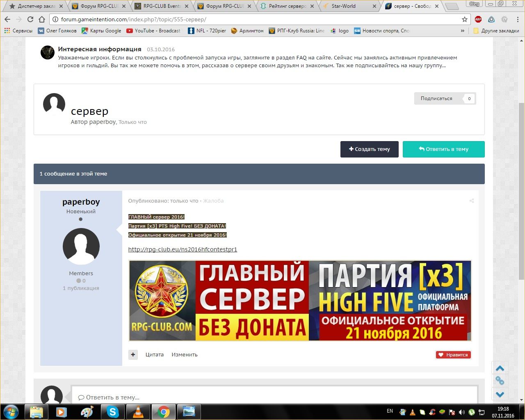Click the RPG-CLUB server banner image
This screenshot has height=420, width=525.
(300, 301)
